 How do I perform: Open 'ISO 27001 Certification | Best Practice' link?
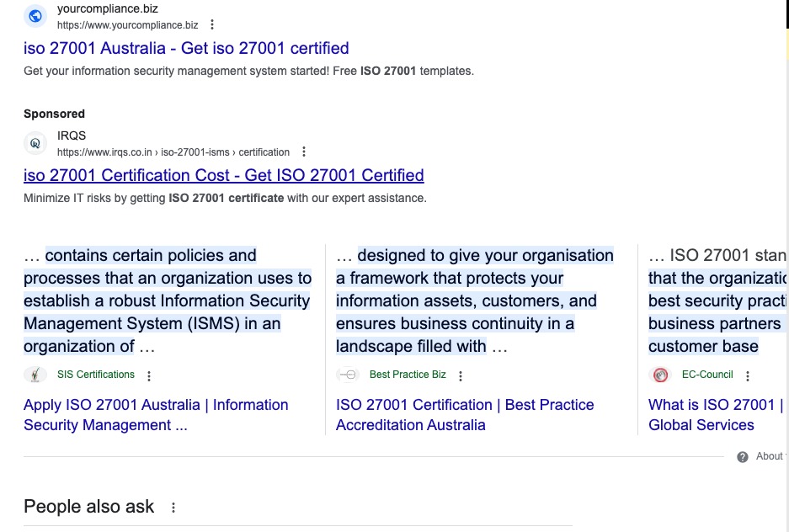point(465,415)
